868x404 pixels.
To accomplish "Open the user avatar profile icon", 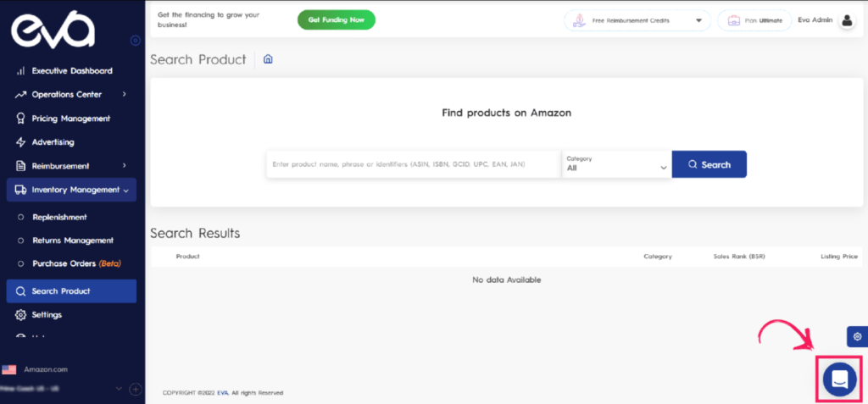I will coord(847,20).
